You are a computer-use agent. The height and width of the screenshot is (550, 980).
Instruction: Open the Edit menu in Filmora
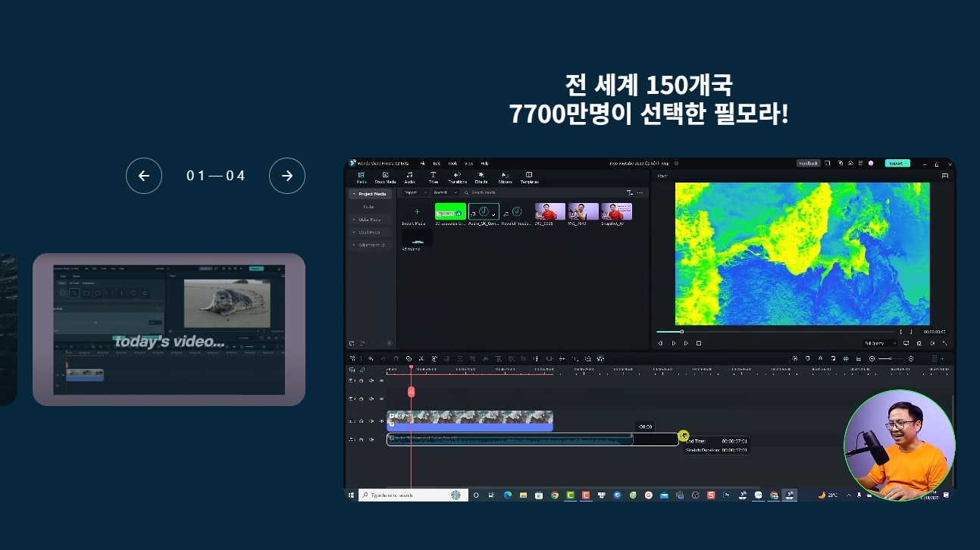point(437,164)
